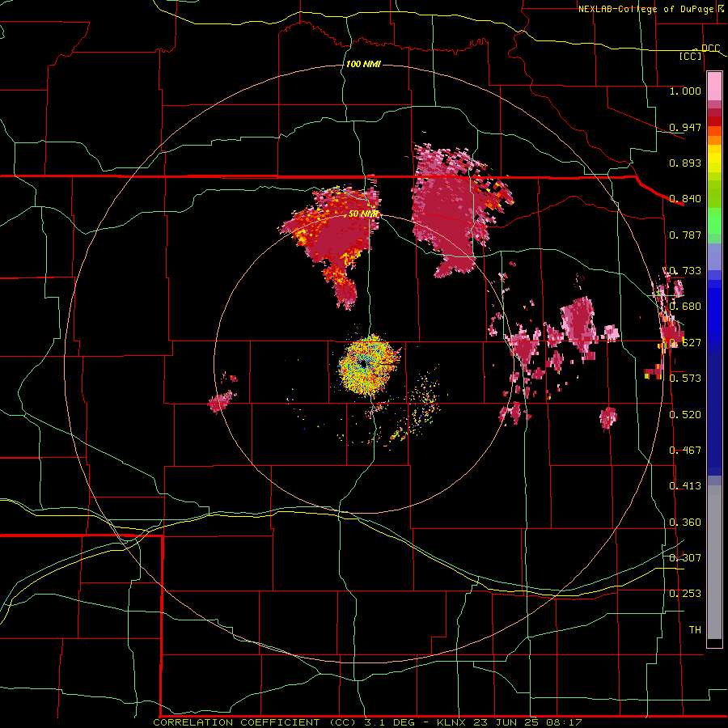The height and width of the screenshot is (728, 728).
Task: Click the 0.947 legend value
Action: tap(685, 127)
